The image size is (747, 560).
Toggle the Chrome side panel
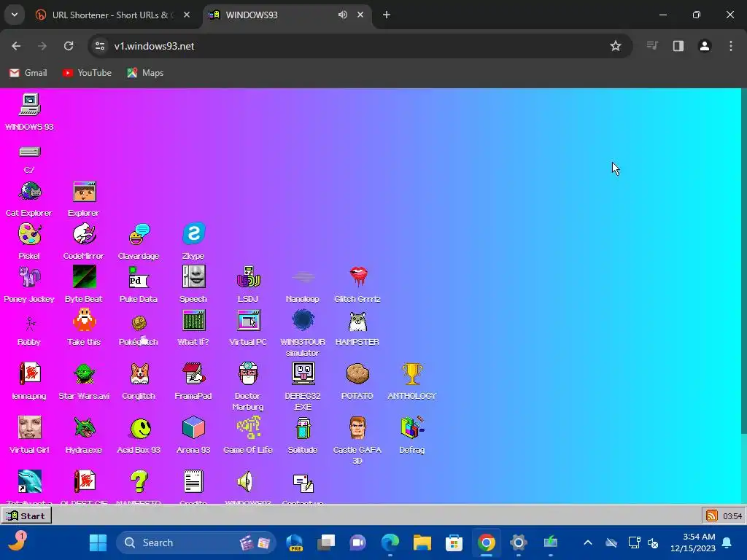[x=678, y=46]
